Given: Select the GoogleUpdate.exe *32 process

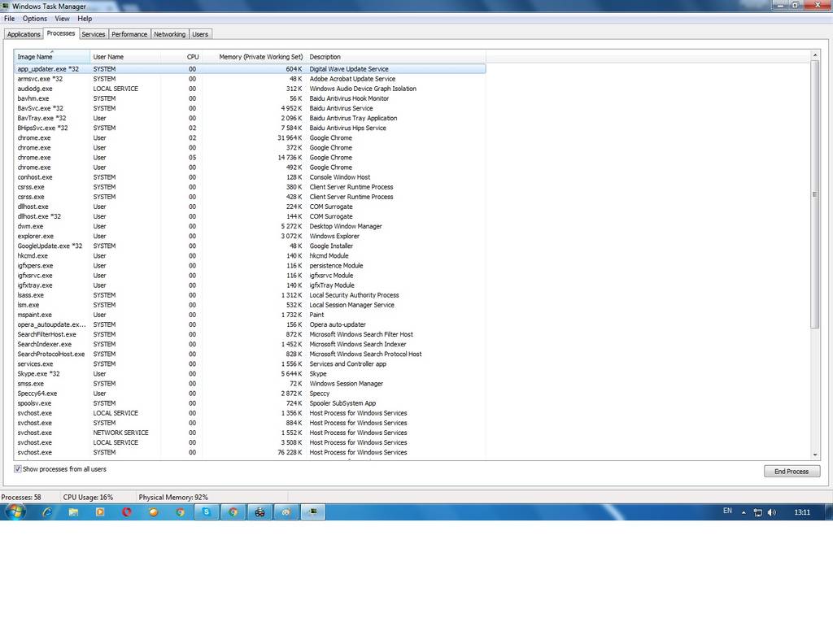Looking at the screenshot, I should click(x=250, y=246).
